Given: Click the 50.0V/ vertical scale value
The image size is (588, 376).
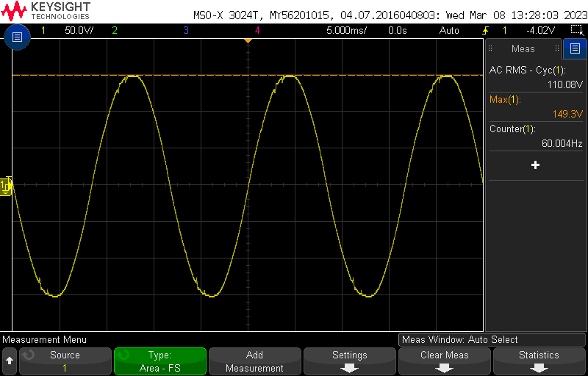Looking at the screenshot, I should point(79,30).
